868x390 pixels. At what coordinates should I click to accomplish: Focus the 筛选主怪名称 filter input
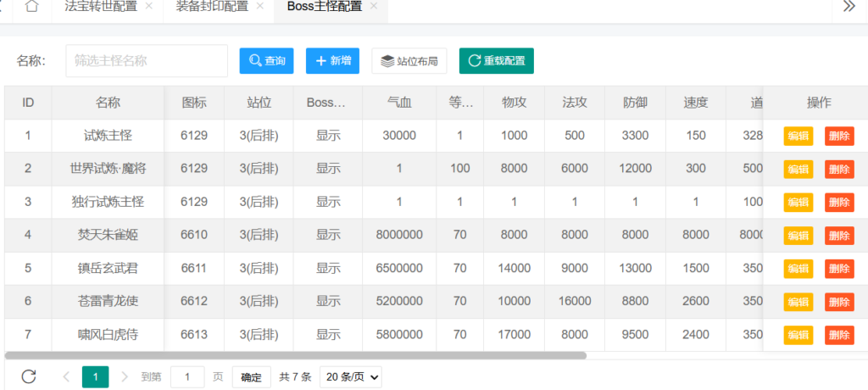click(x=147, y=61)
